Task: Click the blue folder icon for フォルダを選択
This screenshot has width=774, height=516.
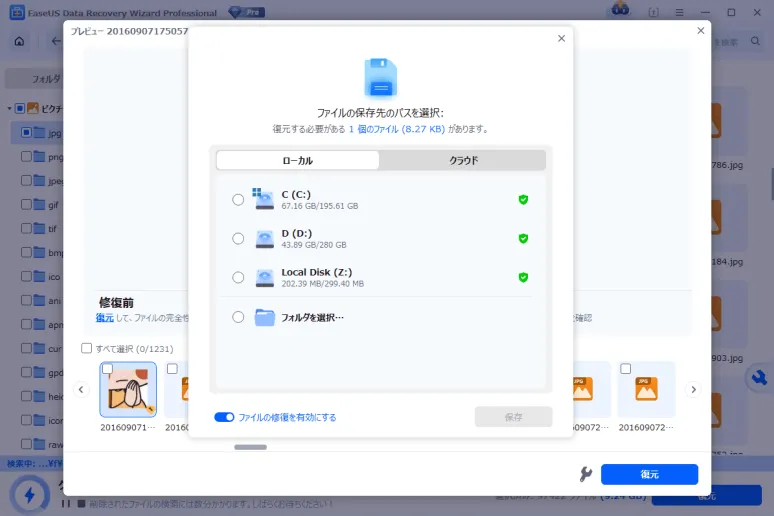Action: (264, 317)
